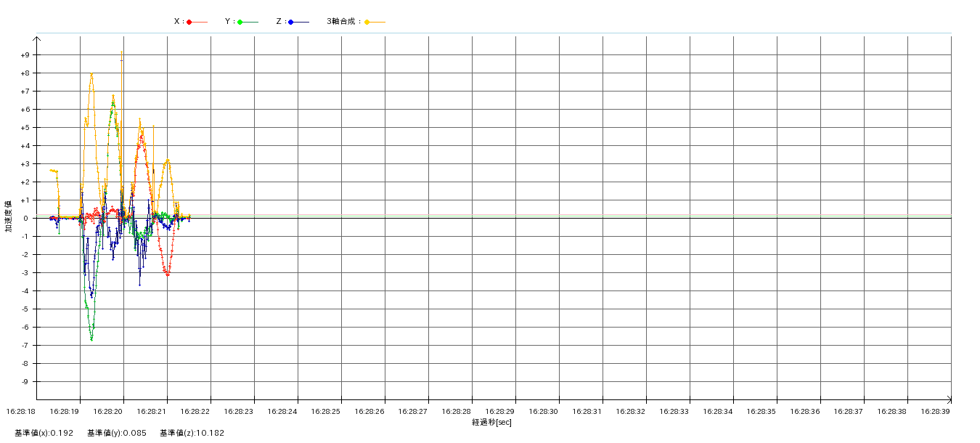
Task: Click the 加速度値 vertical axis title
Action: tap(9, 216)
